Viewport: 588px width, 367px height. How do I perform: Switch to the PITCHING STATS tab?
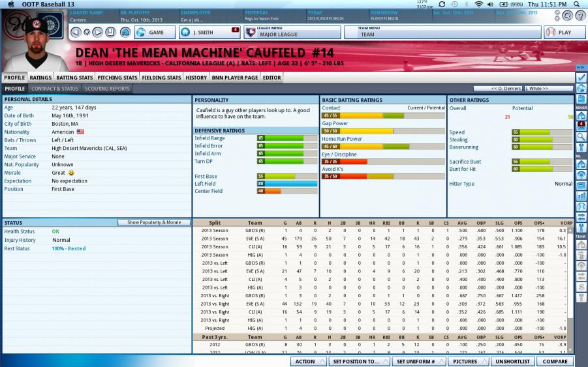coord(117,78)
